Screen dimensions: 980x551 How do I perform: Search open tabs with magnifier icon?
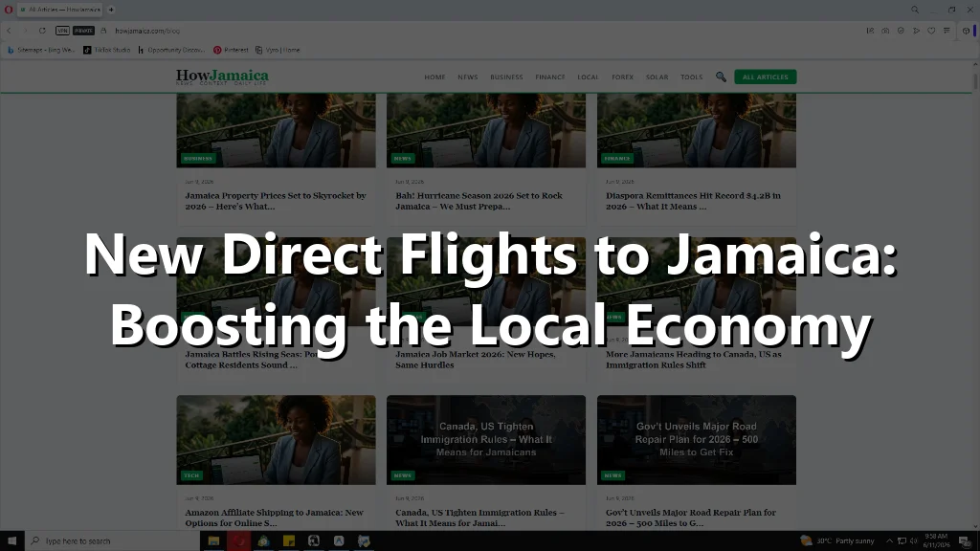915,10
